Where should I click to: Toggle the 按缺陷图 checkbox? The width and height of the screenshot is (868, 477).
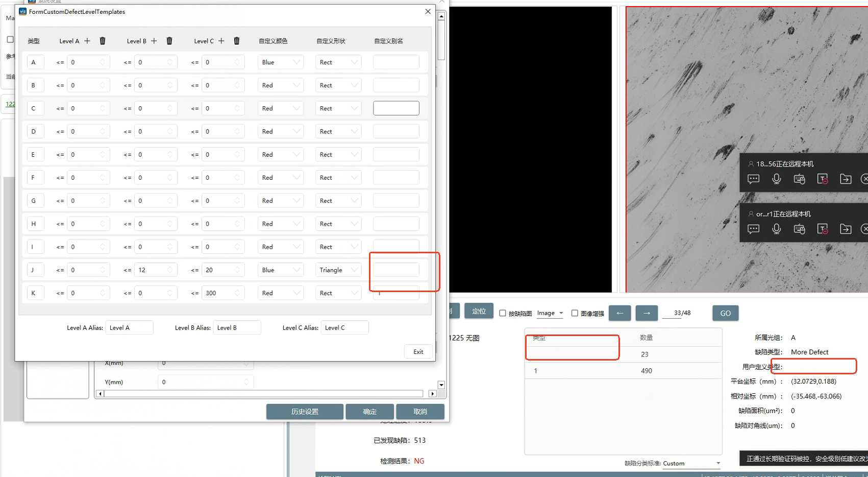[x=503, y=313]
